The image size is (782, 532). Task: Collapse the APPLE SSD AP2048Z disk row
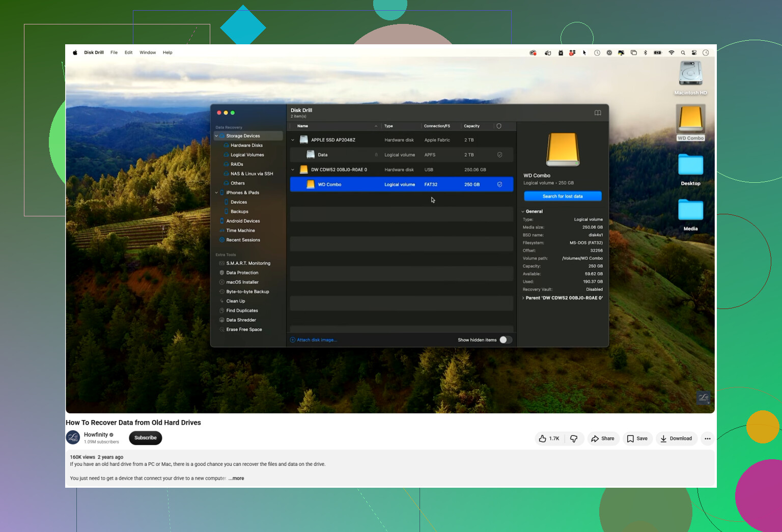click(x=293, y=140)
